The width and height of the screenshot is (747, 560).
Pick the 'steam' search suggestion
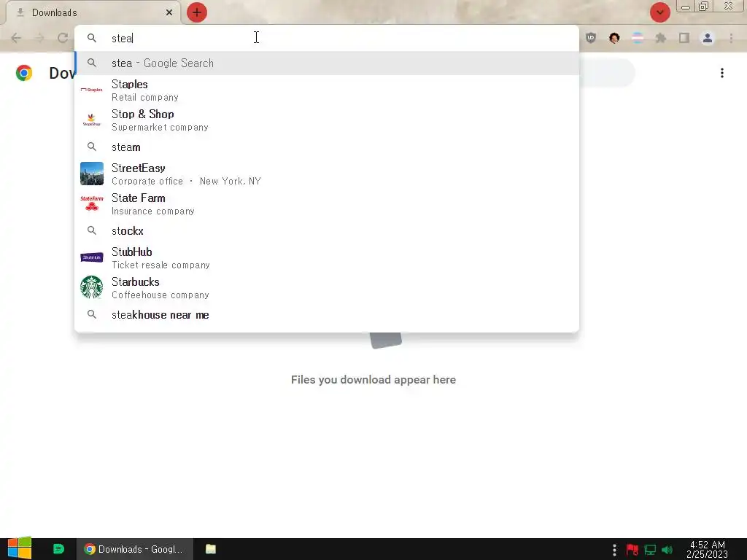[327, 147]
